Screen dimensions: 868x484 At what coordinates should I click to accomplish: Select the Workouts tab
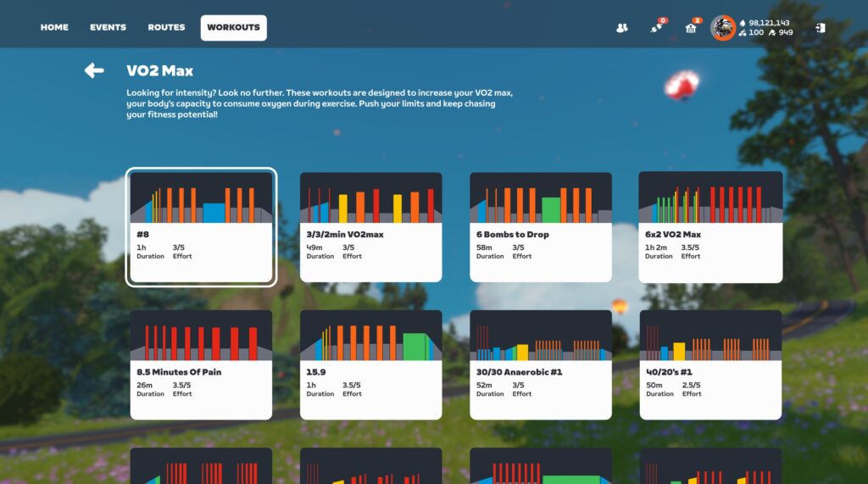tap(233, 27)
